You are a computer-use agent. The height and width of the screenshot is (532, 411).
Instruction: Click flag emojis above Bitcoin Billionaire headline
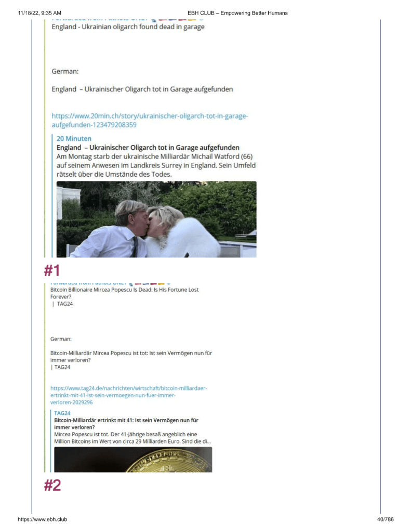tap(149, 283)
